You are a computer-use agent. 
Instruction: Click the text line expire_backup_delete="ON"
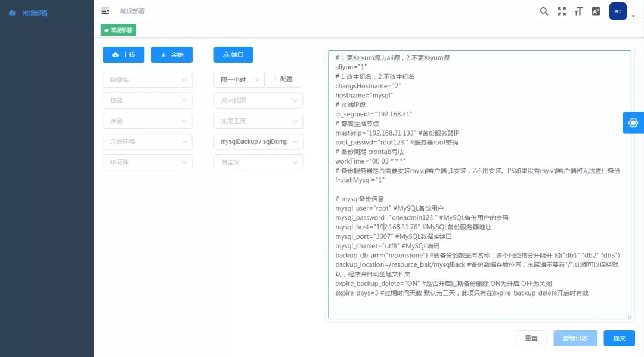click(444, 284)
